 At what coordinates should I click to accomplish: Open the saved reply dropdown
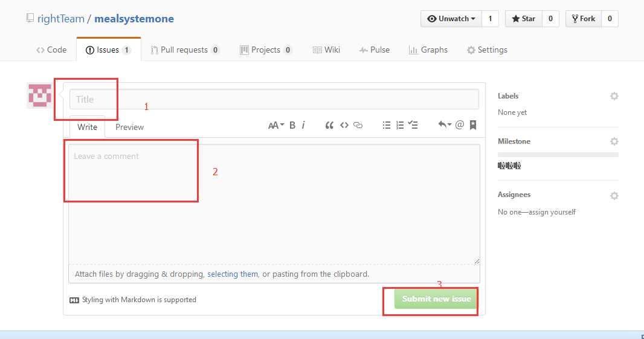pos(445,124)
